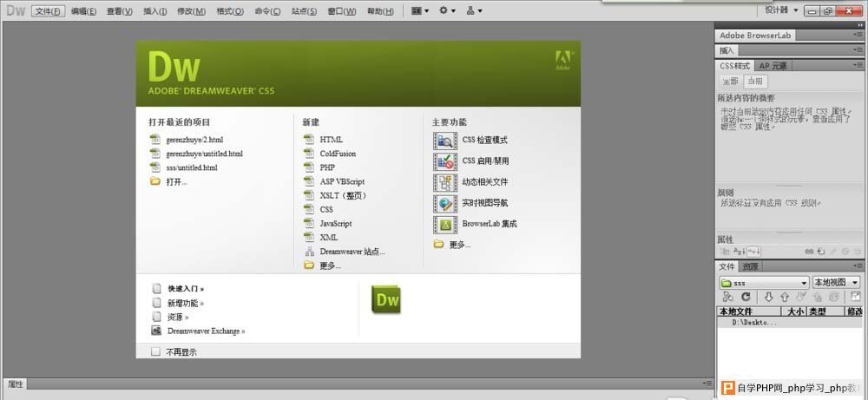Click the new CSS rule icon
Image resolution: width=868 pixels, height=400 pixels.
[821, 251]
